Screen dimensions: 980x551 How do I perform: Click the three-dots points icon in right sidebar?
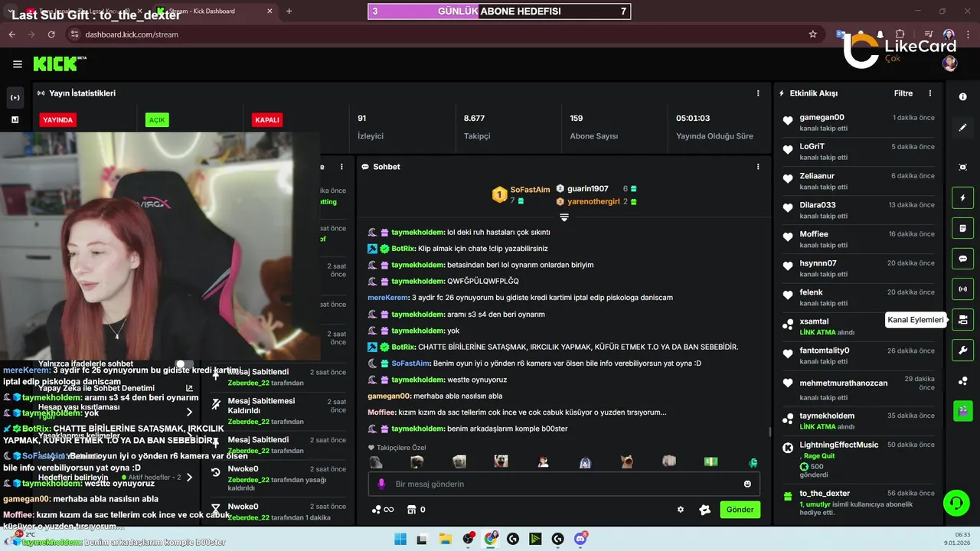tap(963, 381)
